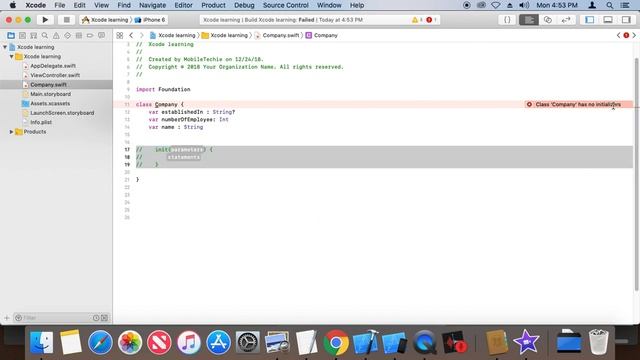
Task: Switch to the Standard editor
Action: tap(529, 20)
